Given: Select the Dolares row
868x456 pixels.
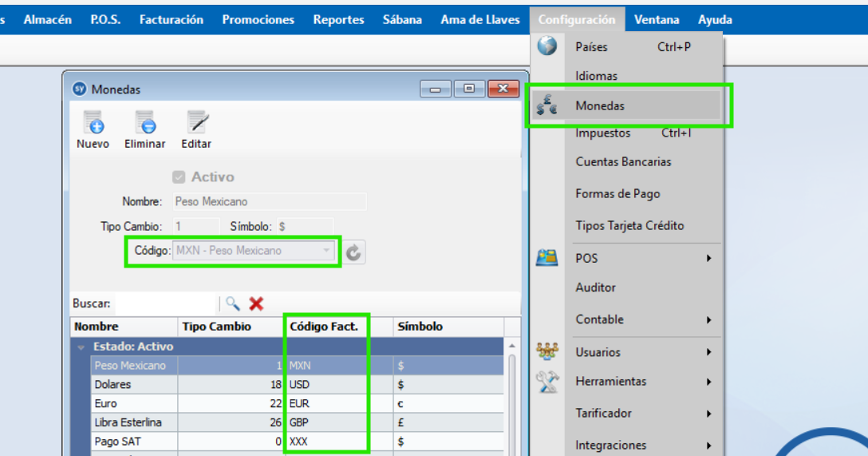Looking at the screenshot, I should click(x=298, y=384).
